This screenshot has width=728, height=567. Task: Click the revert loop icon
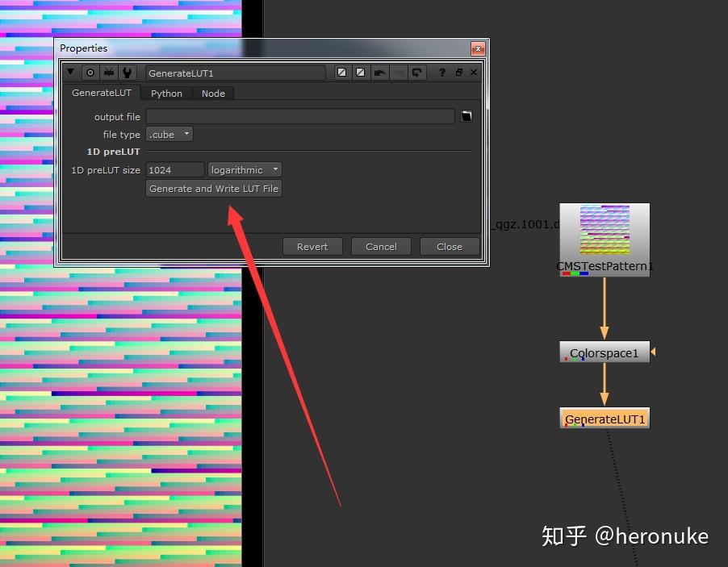click(x=416, y=73)
